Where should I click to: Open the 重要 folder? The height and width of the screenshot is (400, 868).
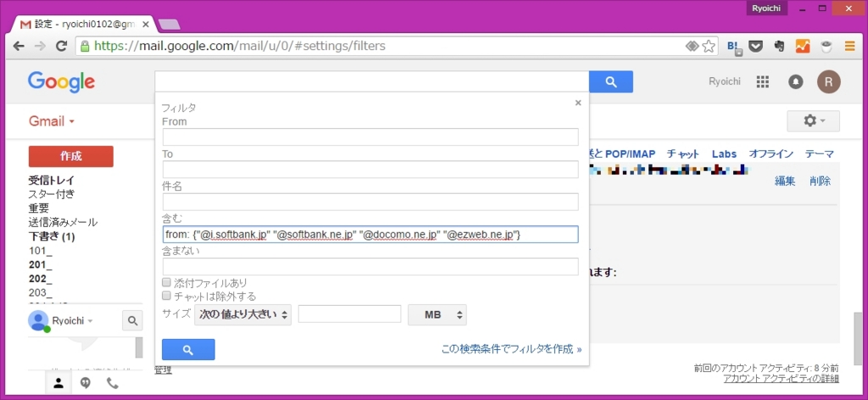(39, 208)
